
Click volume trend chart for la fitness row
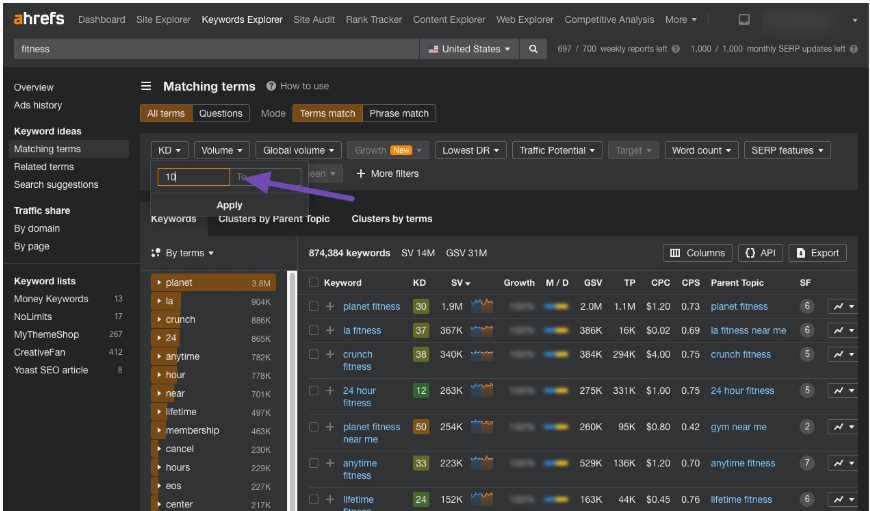[x=482, y=330]
